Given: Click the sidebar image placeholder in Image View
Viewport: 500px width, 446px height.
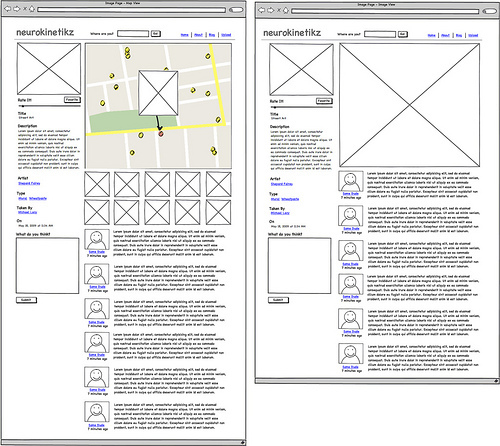Looking at the screenshot, I should coord(301,69).
